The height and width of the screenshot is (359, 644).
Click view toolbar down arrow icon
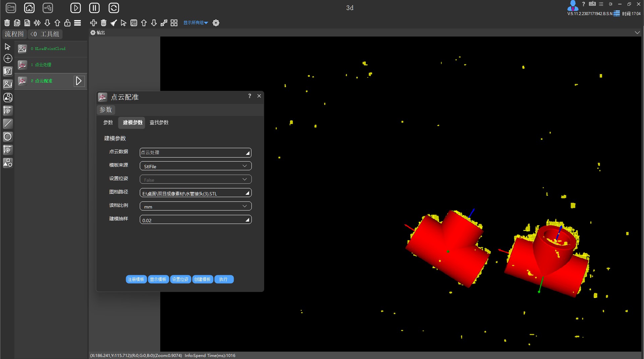tap(154, 23)
